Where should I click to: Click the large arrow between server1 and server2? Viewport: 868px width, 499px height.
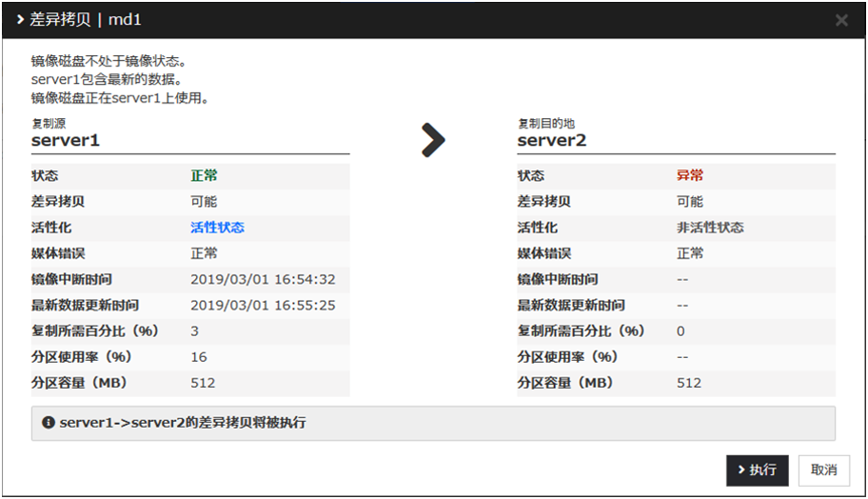click(433, 141)
